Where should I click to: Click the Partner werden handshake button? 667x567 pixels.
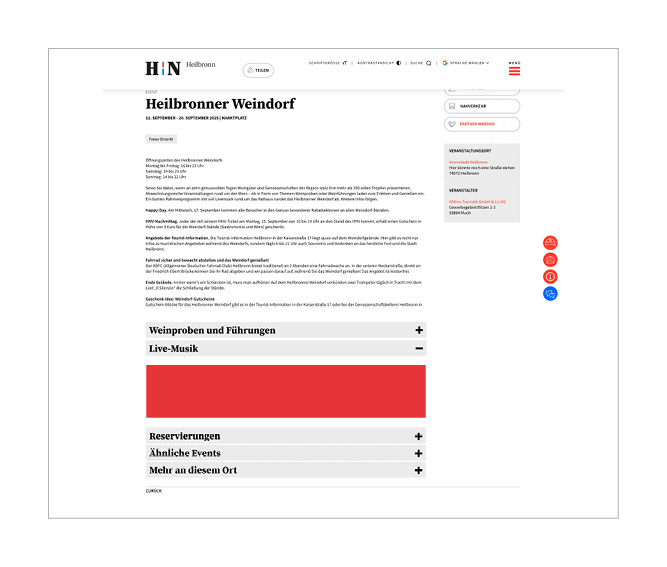coord(482,124)
